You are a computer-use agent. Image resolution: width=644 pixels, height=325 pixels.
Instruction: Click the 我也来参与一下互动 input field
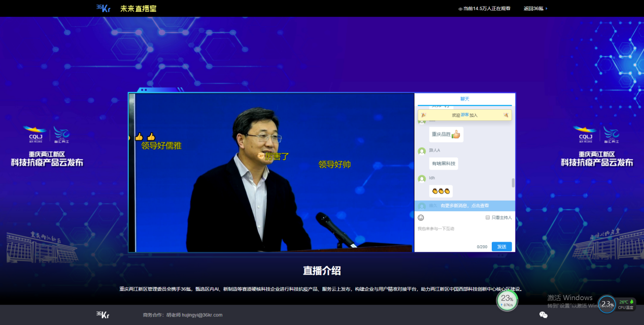[464, 231]
